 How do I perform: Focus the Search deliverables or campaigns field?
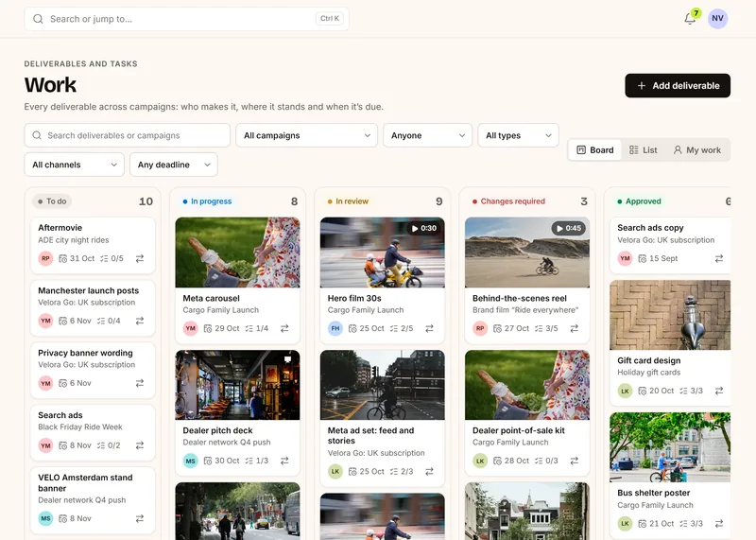[x=128, y=135]
